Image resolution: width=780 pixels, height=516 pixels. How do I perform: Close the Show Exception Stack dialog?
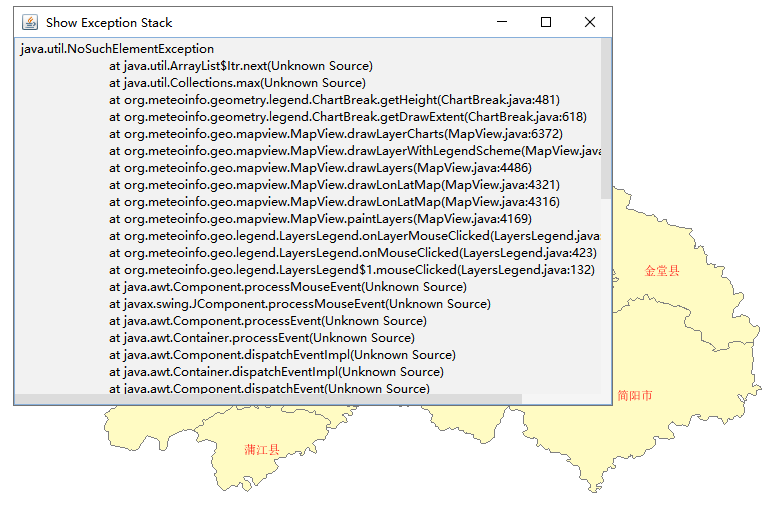click(x=590, y=22)
